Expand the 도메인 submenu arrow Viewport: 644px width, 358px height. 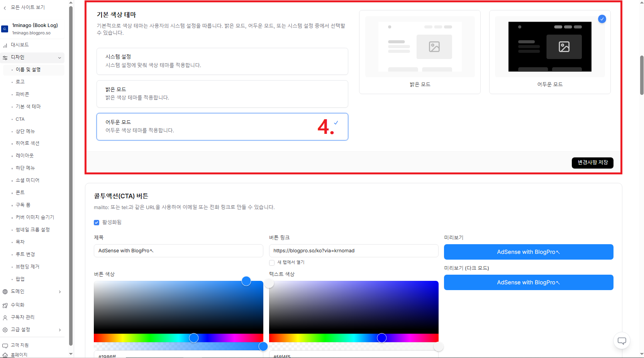tap(60, 292)
